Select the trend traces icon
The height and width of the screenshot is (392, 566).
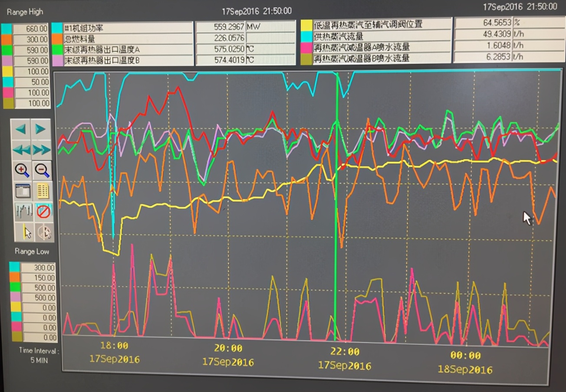23,211
